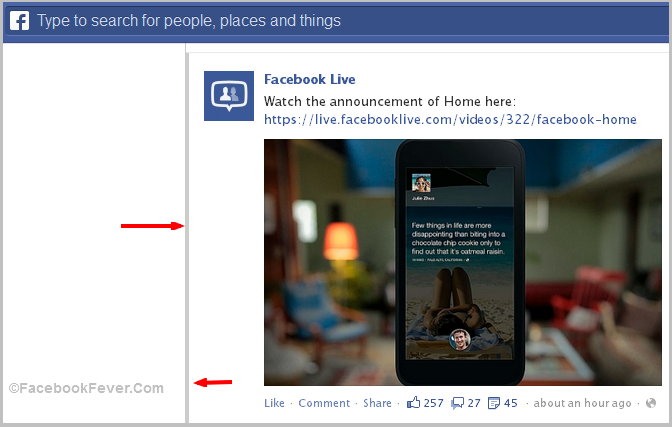Screen dimensions: 672x427
Task: Click Julie Zhuo's small profile picture on the phone
Action: pyautogui.click(x=421, y=183)
